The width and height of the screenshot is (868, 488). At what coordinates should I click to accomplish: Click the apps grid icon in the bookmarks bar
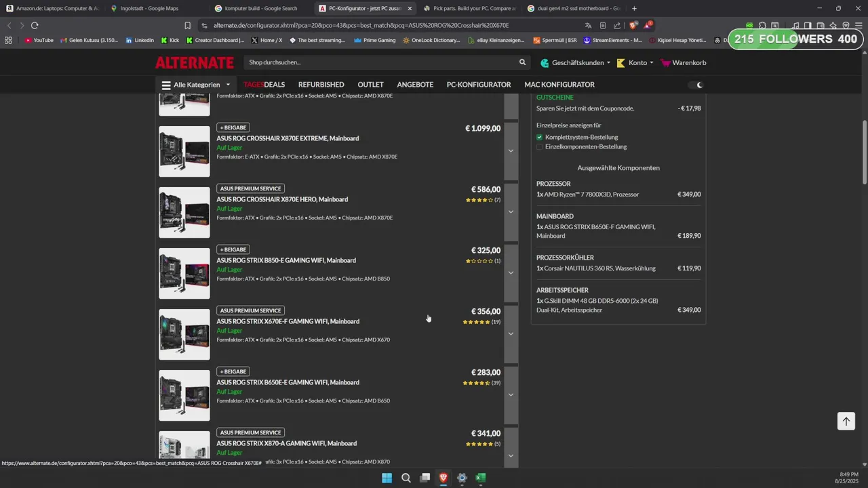pyautogui.click(x=8, y=40)
